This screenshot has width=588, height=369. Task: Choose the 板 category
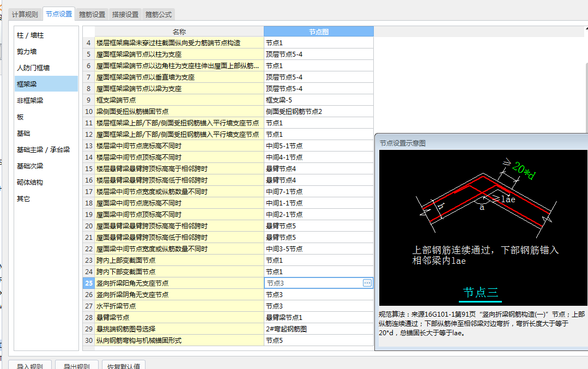46,117
